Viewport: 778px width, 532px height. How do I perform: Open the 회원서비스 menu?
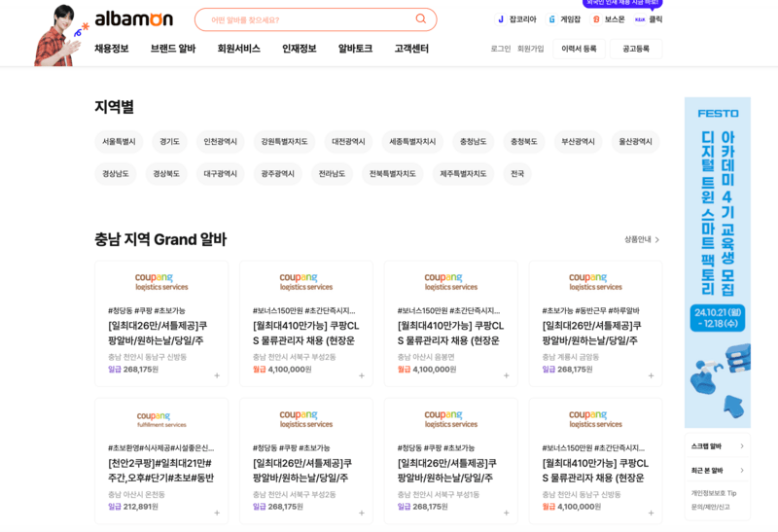238,49
